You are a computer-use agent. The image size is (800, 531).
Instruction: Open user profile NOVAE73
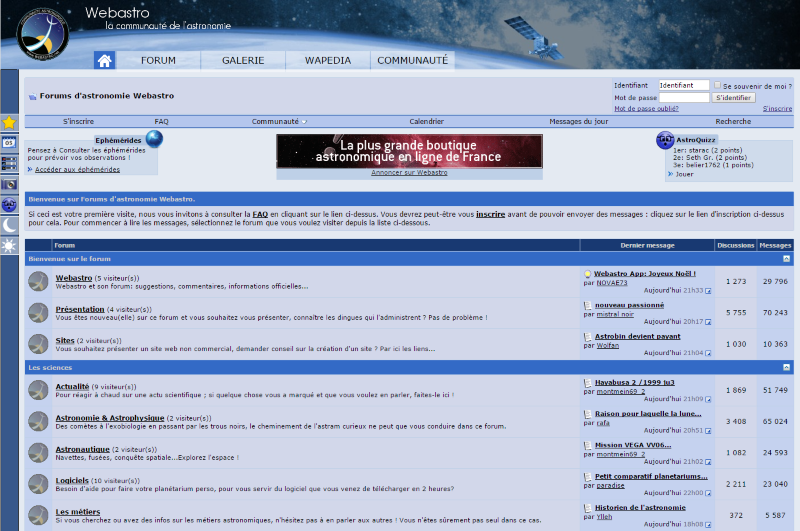(x=612, y=283)
